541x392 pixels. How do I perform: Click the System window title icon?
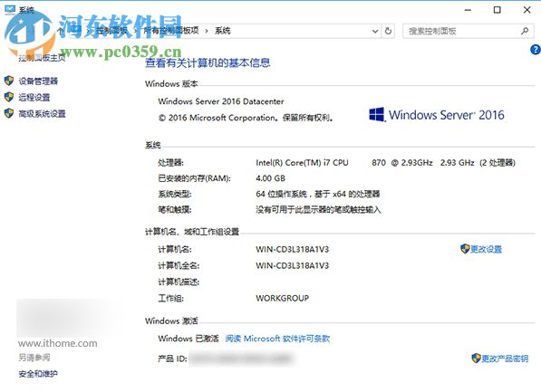(10, 10)
